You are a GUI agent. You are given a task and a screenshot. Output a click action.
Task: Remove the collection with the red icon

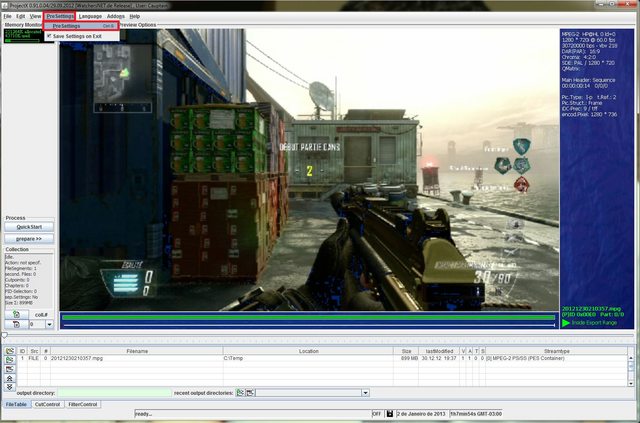click(16, 324)
